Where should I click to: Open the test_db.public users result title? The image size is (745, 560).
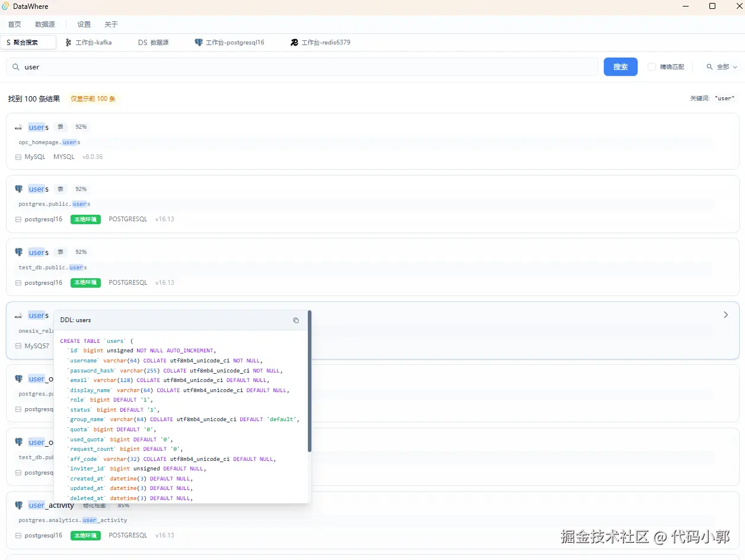pos(39,253)
